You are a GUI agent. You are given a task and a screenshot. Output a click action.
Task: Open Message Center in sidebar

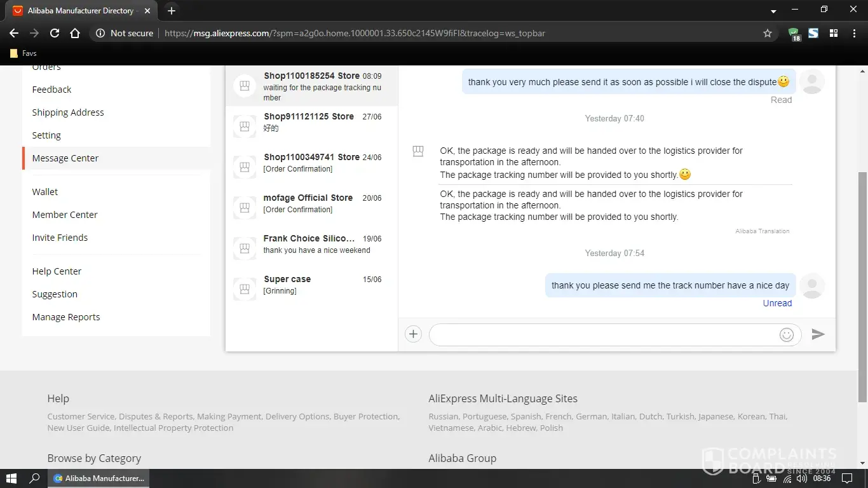tap(65, 158)
